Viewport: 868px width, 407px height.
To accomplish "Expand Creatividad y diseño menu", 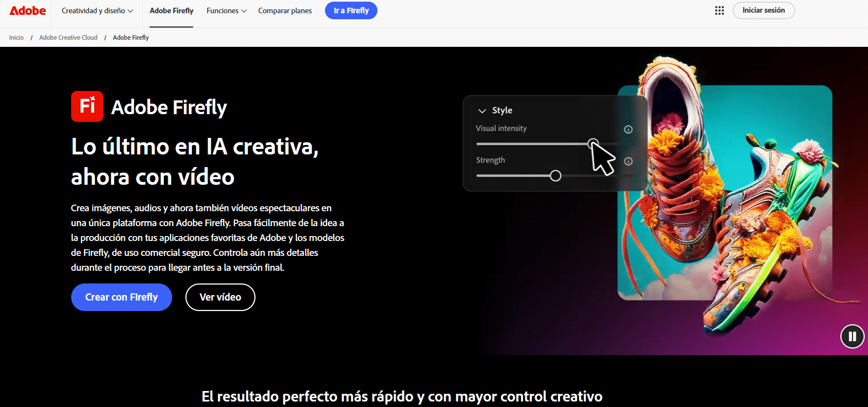I will (97, 10).
